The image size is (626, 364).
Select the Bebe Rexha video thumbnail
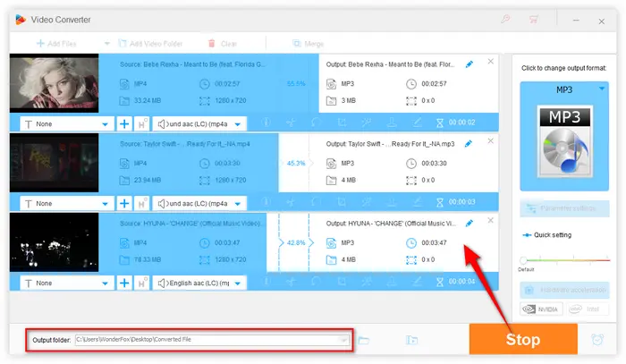[54, 83]
